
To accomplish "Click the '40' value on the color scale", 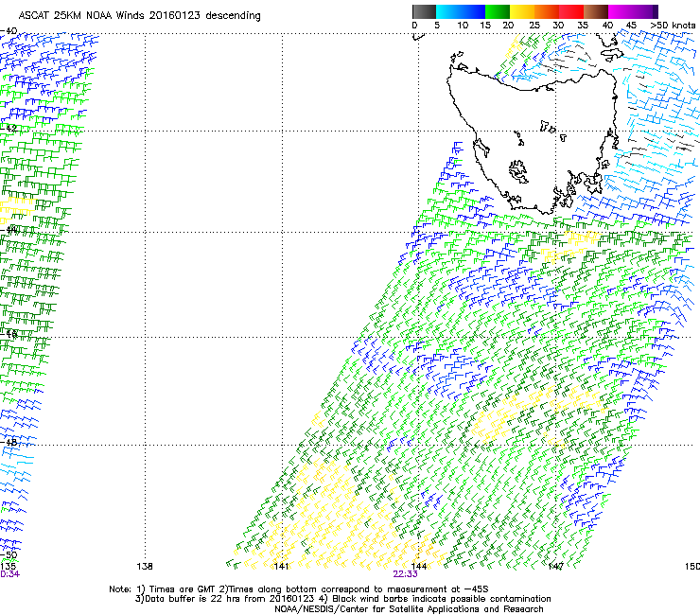I will click(607, 25).
